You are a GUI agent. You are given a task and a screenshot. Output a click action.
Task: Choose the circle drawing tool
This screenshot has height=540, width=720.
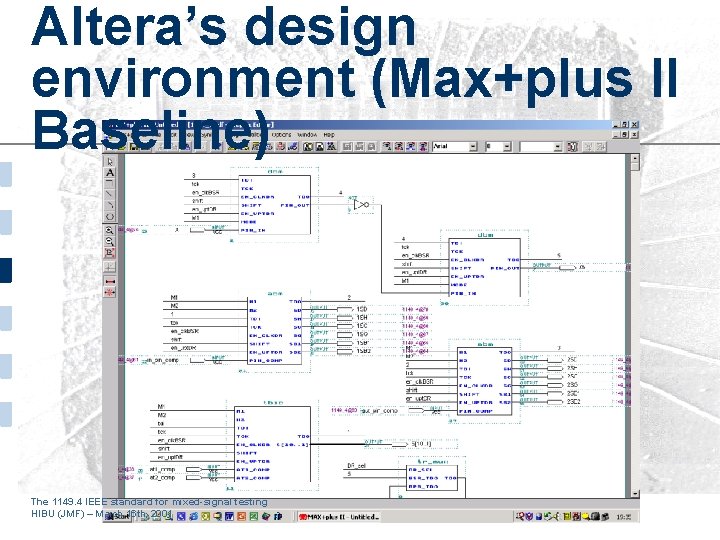(110, 216)
